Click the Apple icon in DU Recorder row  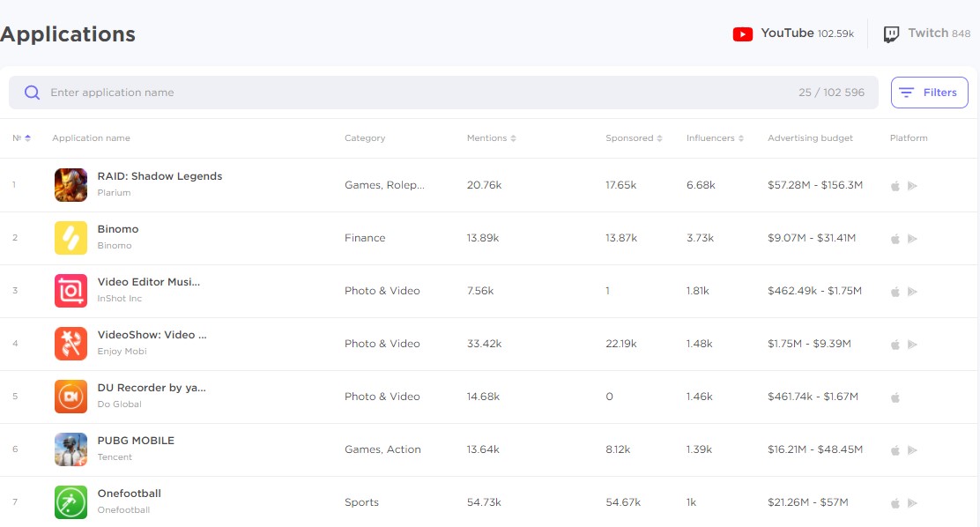(x=895, y=397)
